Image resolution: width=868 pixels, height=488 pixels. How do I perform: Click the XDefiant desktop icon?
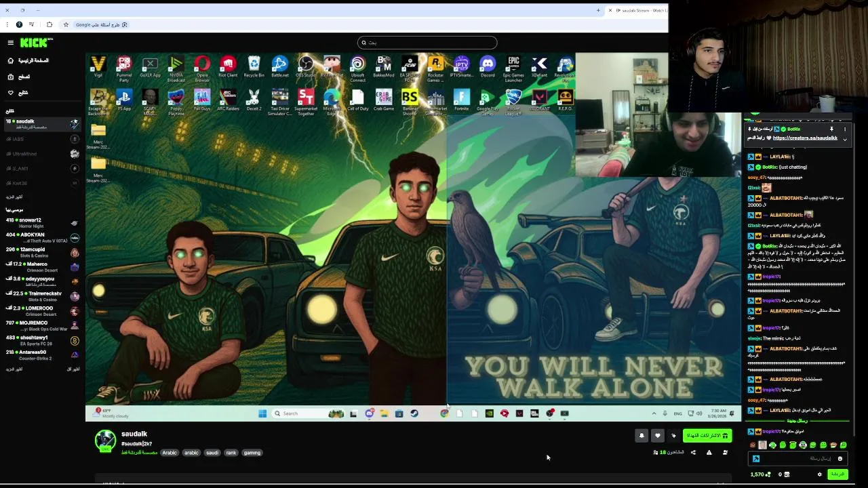[540, 67]
